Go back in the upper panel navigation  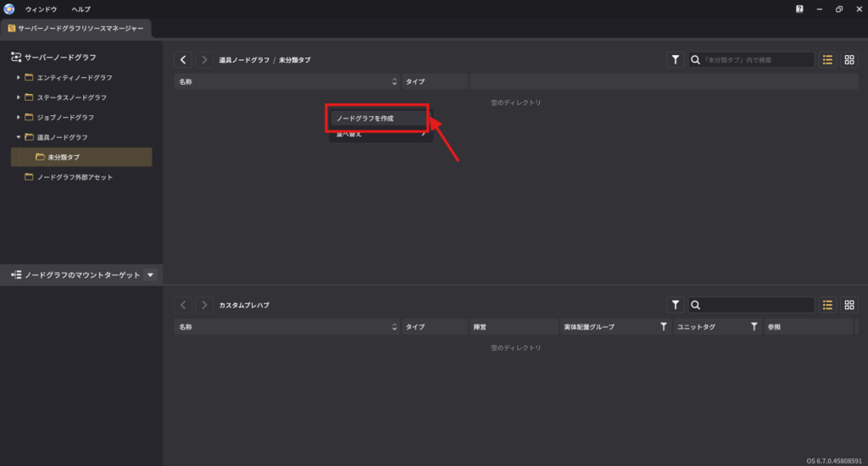point(183,60)
